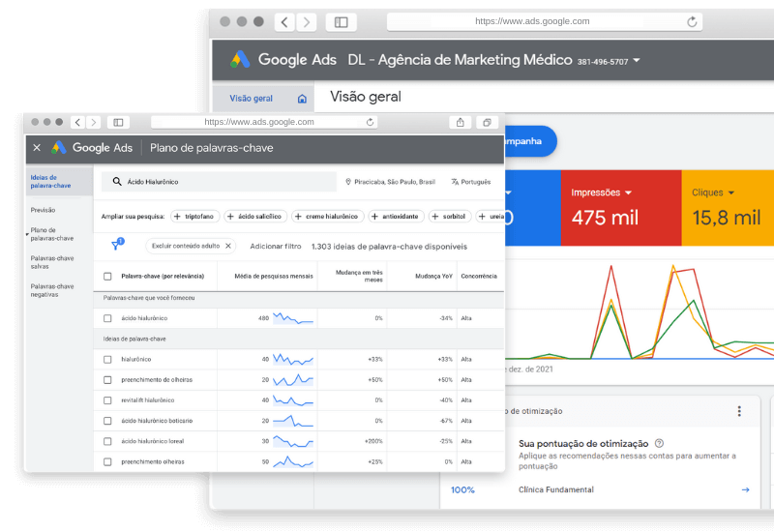Open the filter funnel icon with badge

click(x=117, y=245)
